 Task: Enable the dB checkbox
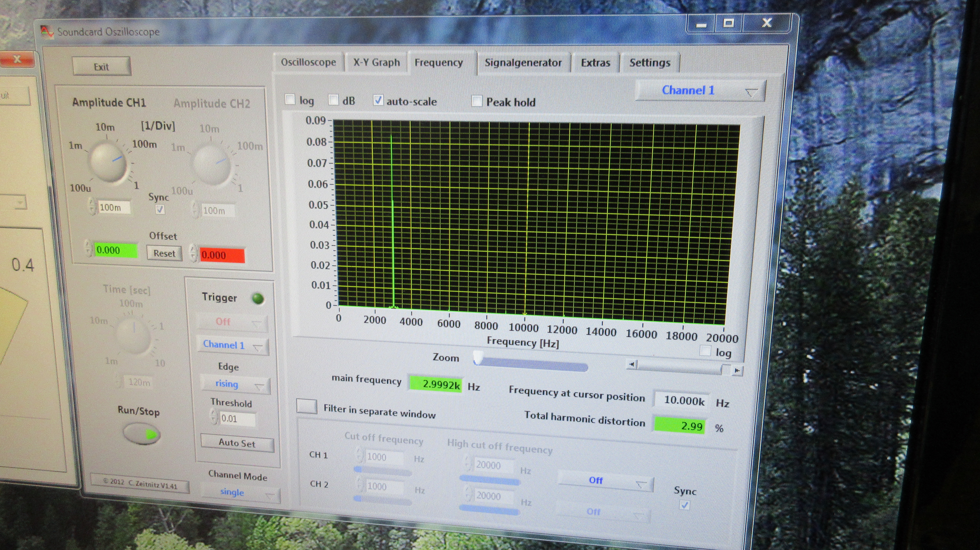coord(333,100)
